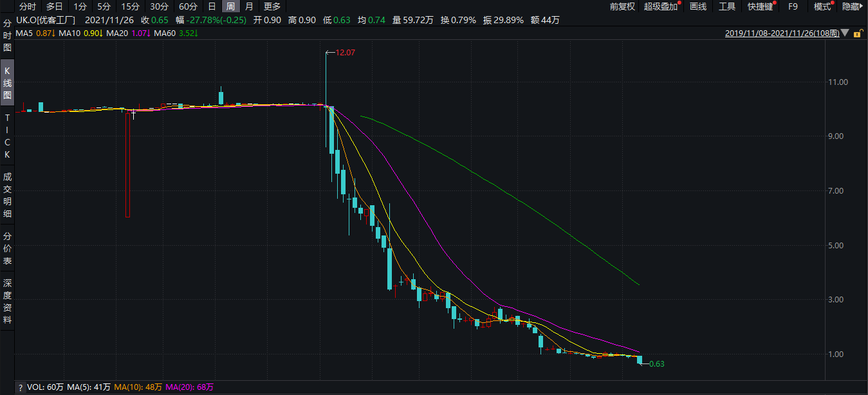Viewport: 868px width, 395px height.
Task: Click the MA20 1.07 indicator label
Action: [128, 33]
